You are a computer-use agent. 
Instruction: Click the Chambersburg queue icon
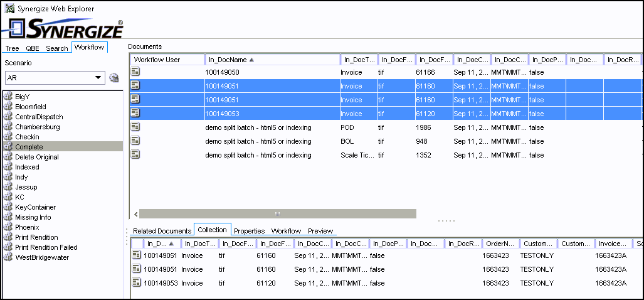8,127
